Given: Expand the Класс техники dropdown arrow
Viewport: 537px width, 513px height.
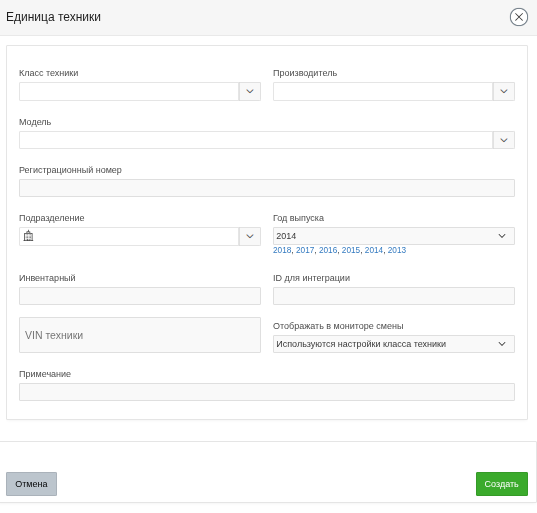Looking at the screenshot, I should (x=250, y=91).
